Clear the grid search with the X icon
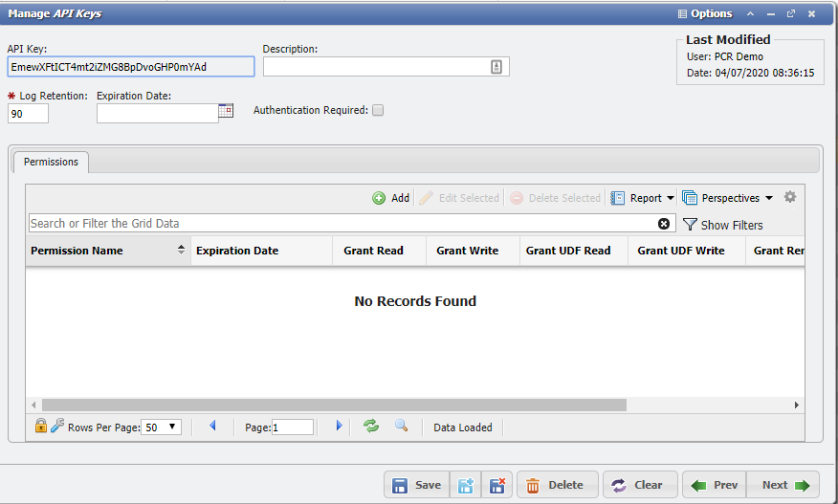838x504 pixels. (664, 224)
